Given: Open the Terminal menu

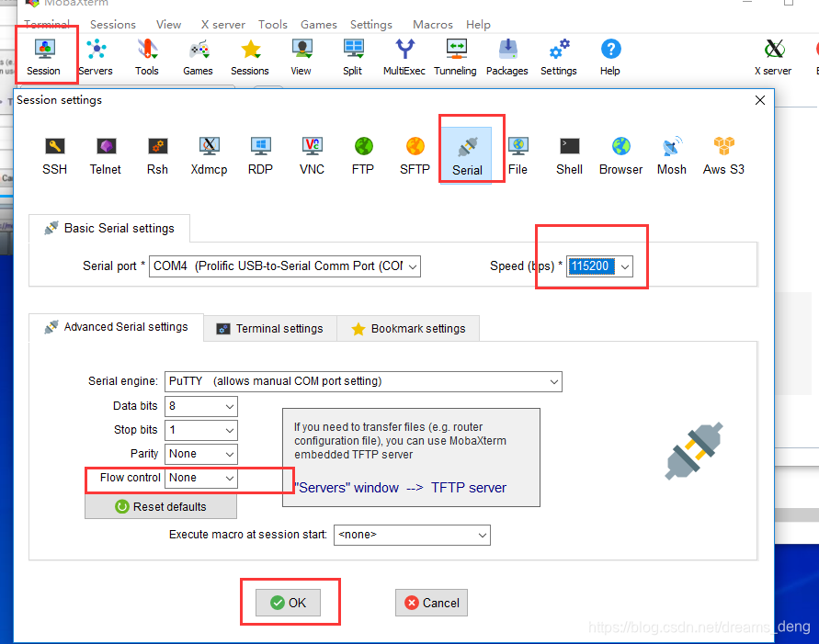Looking at the screenshot, I should 47,25.
